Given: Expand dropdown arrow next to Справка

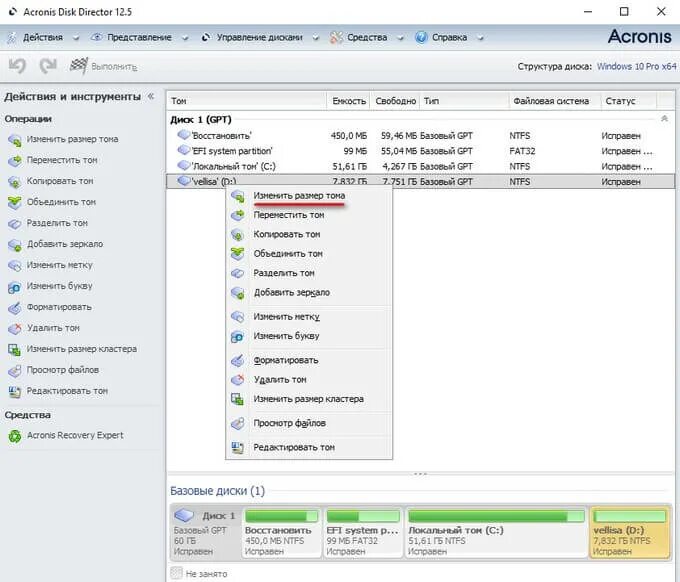Looking at the screenshot, I should (480, 38).
